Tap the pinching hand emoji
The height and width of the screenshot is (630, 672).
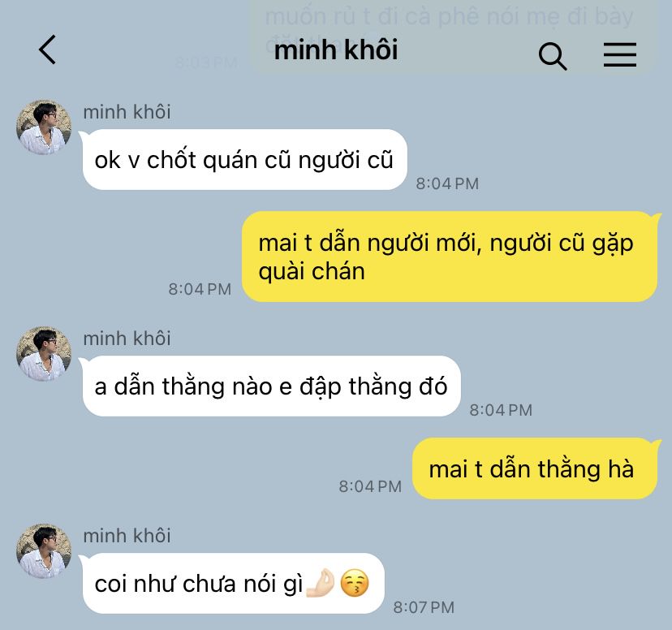click(x=320, y=583)
